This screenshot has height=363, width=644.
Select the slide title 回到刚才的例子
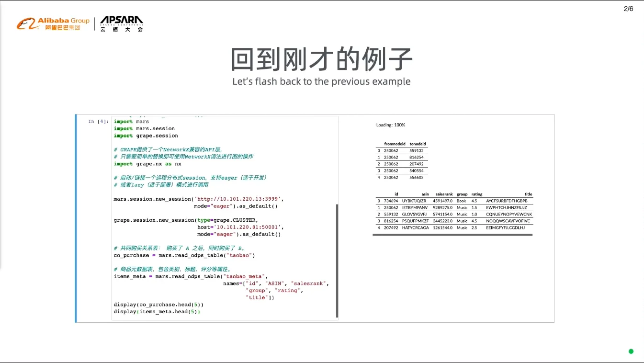(x=321, y=59)
